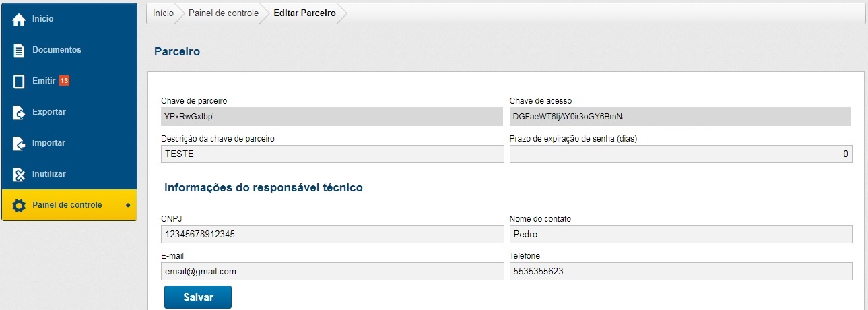Click the CNPJ input field

[332, 234]
